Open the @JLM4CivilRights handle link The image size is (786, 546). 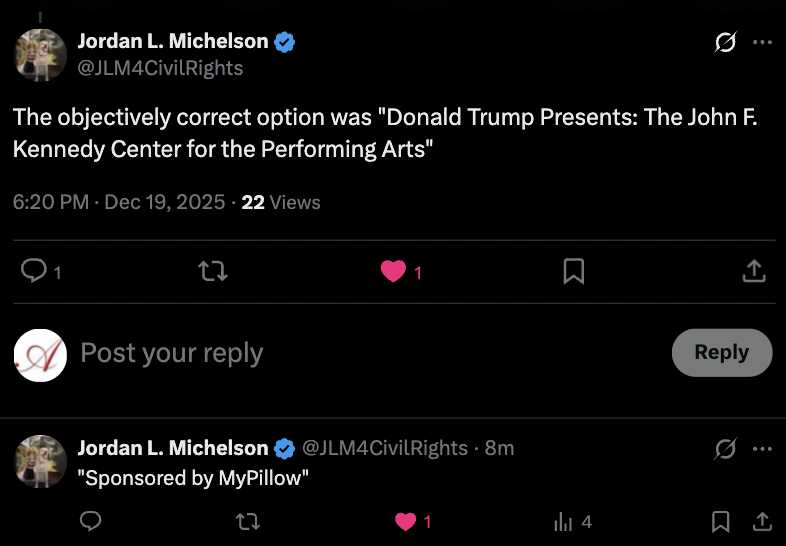[160, 68]
